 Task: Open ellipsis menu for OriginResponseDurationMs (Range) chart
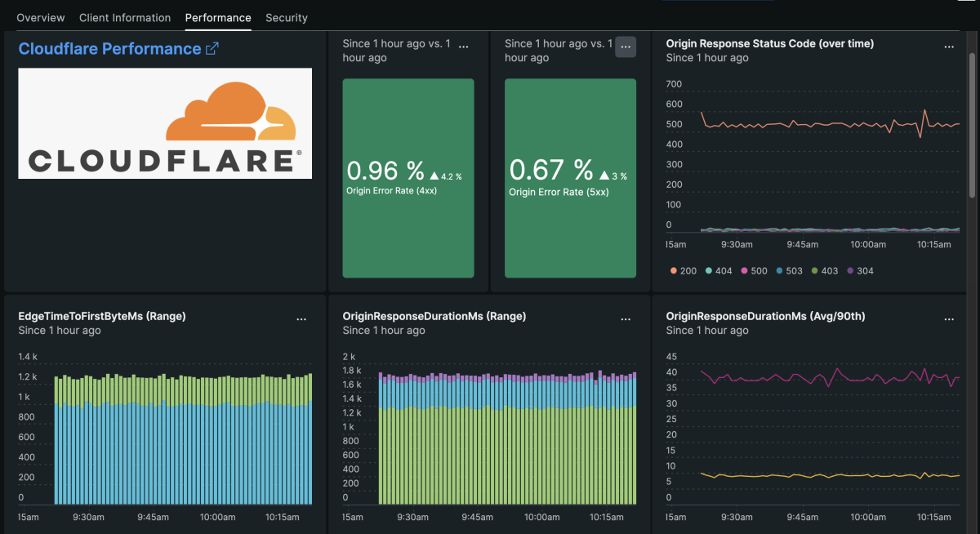pyautogui.click(x=626, y=320)
